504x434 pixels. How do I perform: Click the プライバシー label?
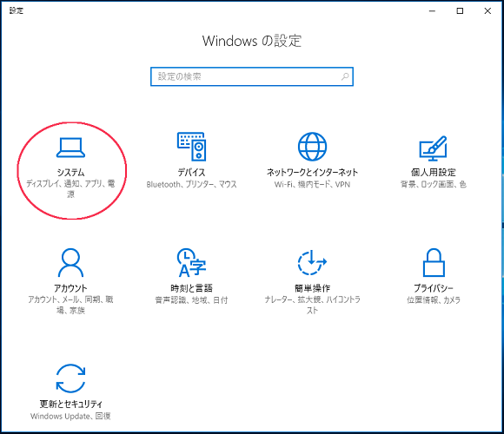click(434, 288)
